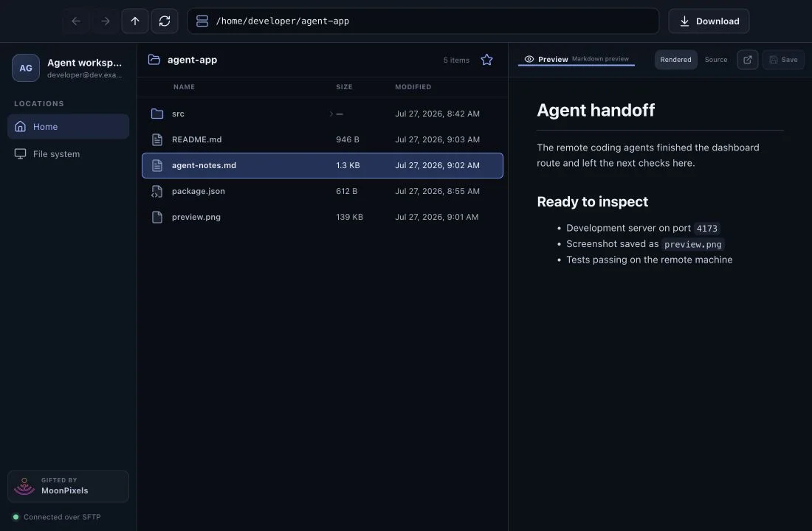This screenshot has height=531, width=812.
Task: Click the 5 items count label
Action: pyautogui.click(x=456, y=60)
